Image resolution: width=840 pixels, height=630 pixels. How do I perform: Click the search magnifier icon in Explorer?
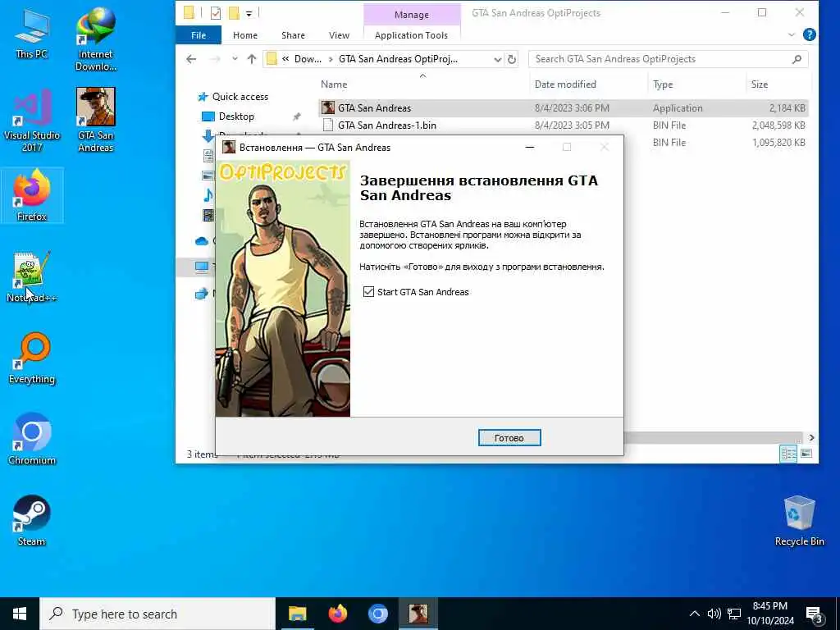[797, 59]
